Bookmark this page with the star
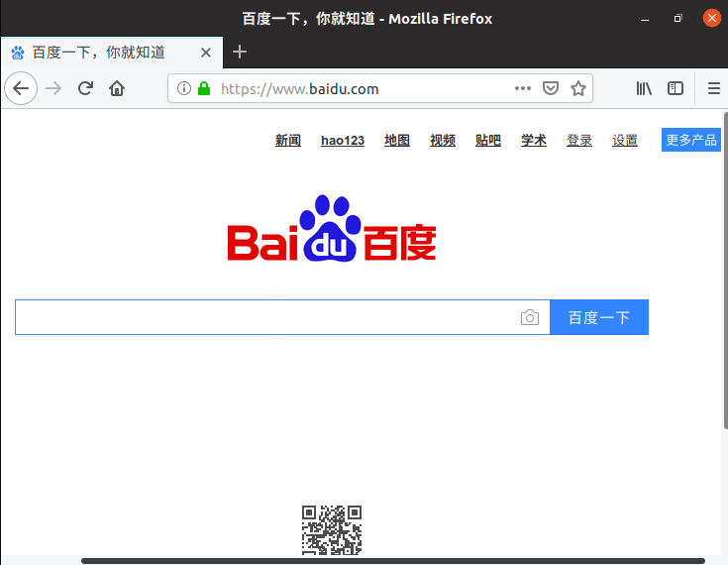728x565 pixels. 578,88
